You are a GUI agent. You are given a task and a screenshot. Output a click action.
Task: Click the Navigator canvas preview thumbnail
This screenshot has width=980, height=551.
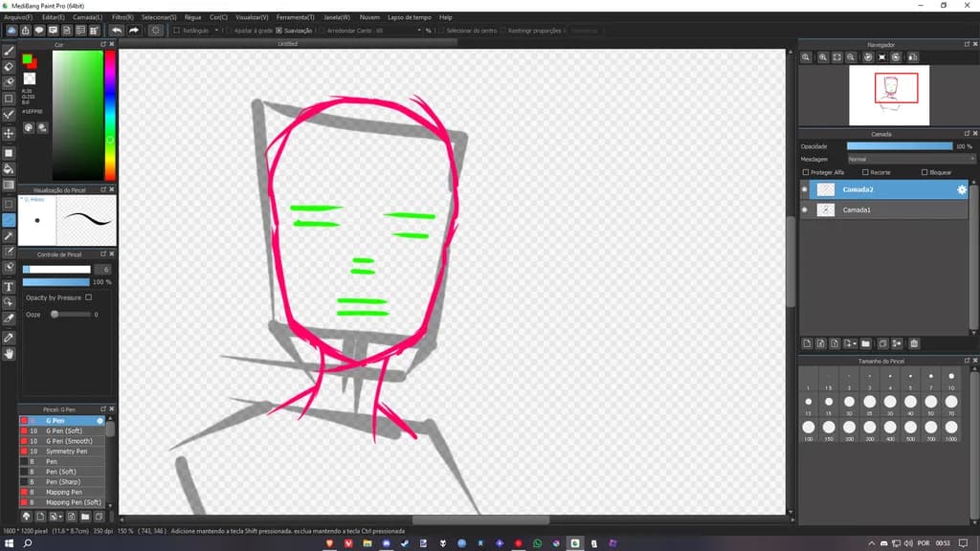(889, 95)
